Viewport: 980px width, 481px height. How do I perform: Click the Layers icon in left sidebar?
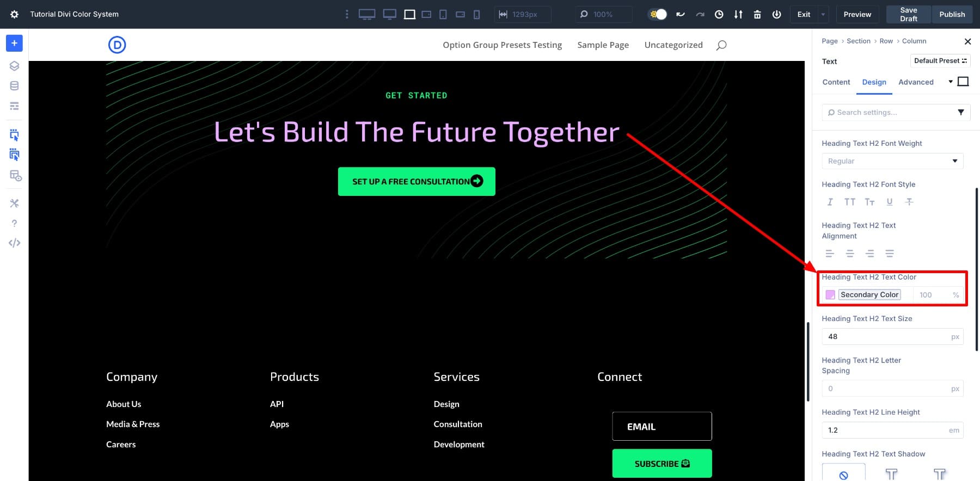pos(14,66)
